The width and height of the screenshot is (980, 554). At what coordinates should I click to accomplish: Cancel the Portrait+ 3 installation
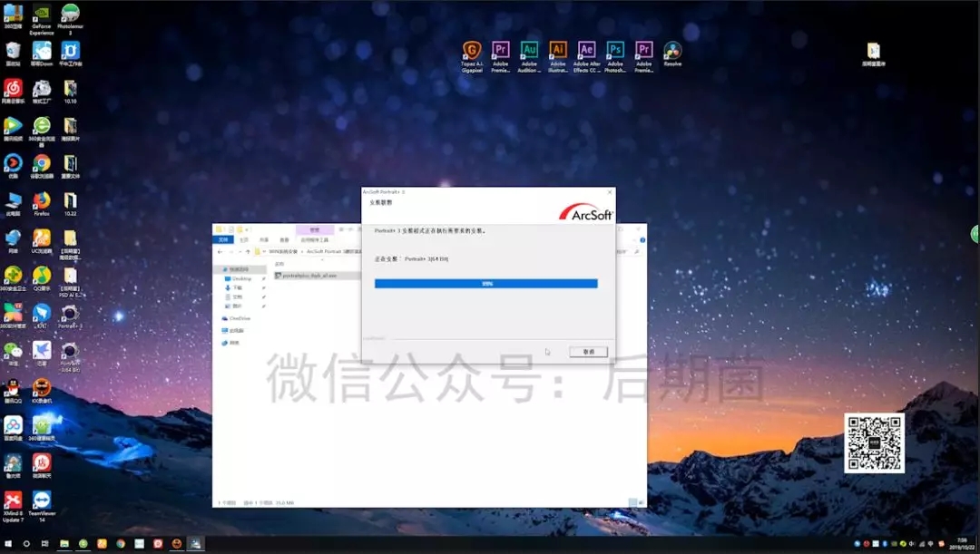(588, 352)
